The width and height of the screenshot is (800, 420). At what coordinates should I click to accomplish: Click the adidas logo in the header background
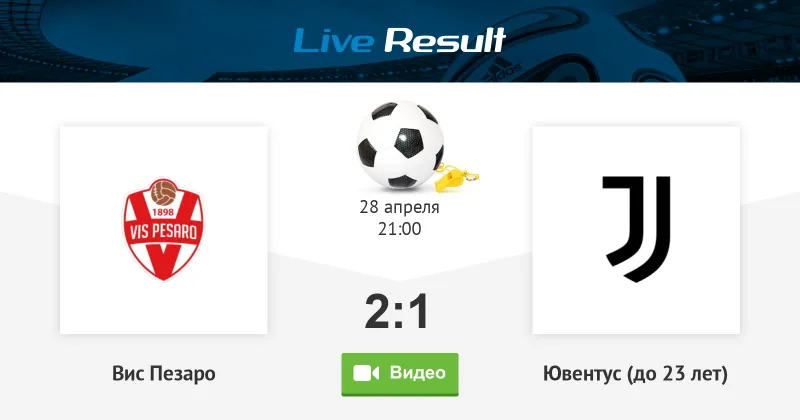(504, 70)
